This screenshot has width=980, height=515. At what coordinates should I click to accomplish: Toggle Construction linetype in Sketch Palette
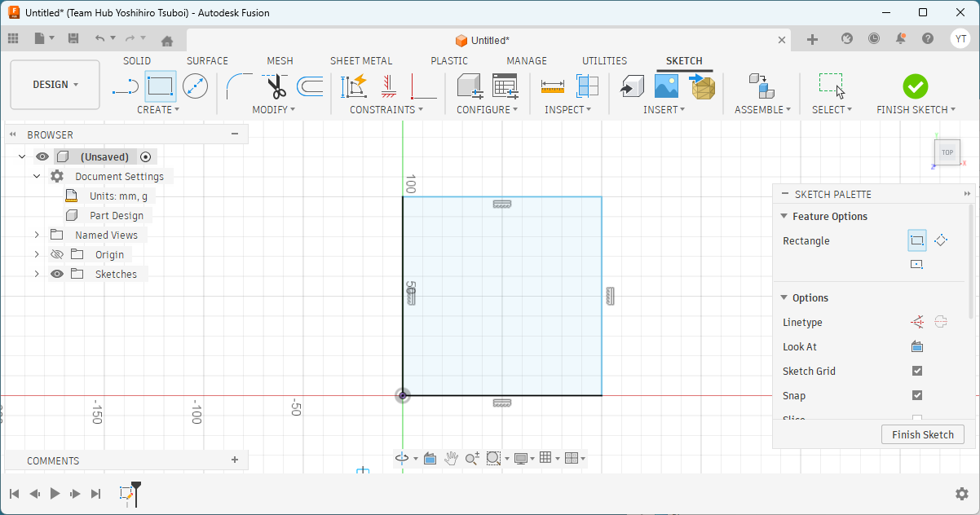click(x=917, y=322)
